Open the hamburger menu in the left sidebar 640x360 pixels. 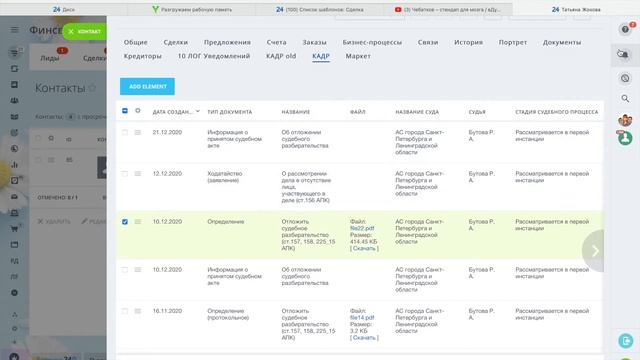(x=15, y=30)
